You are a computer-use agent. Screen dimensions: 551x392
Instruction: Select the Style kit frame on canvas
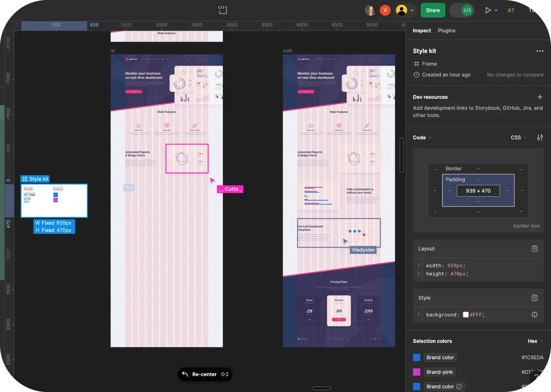point(54,201)
